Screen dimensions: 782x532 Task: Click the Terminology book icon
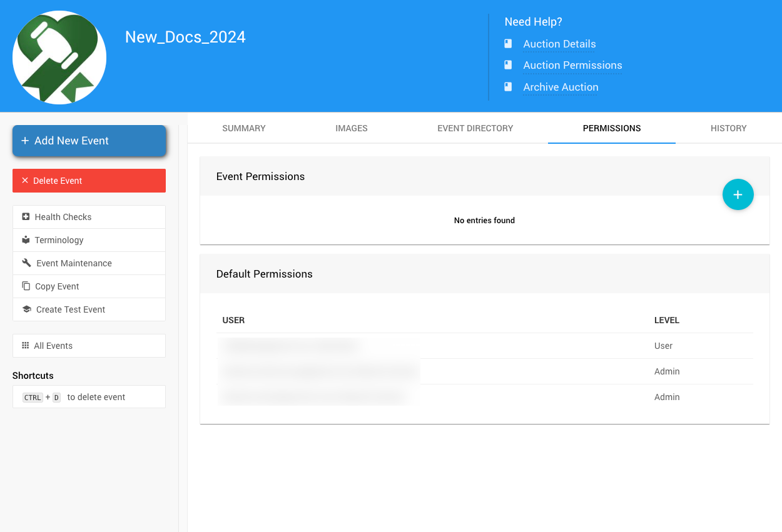26,240
